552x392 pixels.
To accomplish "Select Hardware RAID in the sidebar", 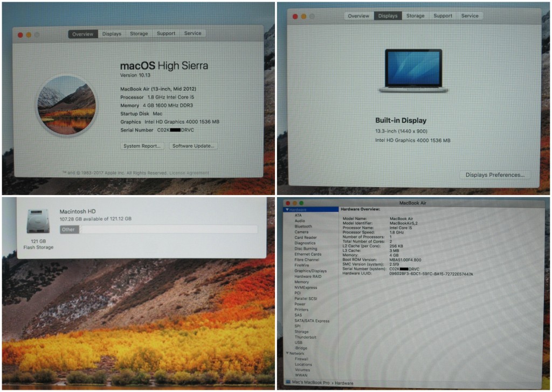I will tap(308, 277).
